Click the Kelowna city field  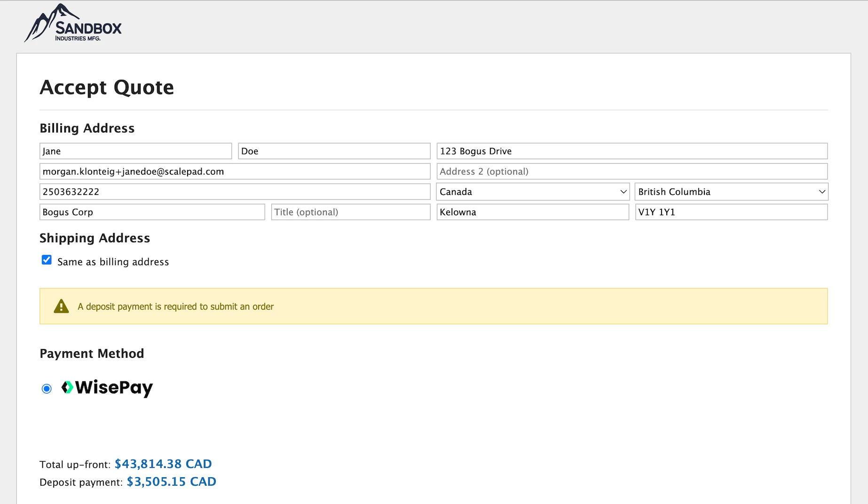coord(533,212)
